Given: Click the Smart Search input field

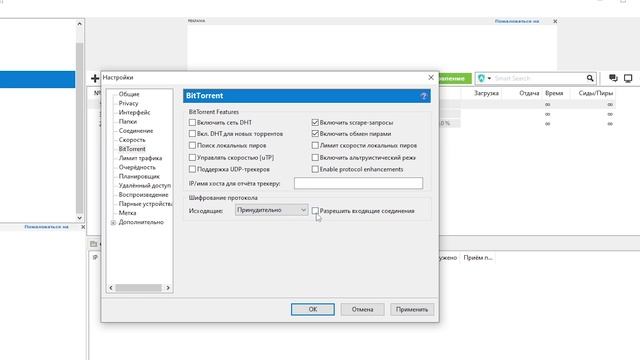Looking at the screenshot, I should click(539, 78).
